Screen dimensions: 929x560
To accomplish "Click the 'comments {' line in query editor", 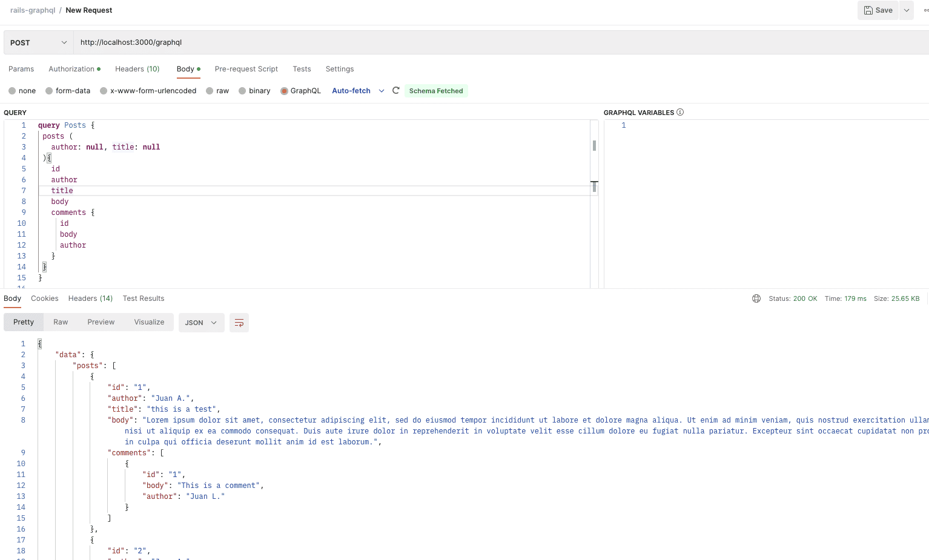I will 73,212.
